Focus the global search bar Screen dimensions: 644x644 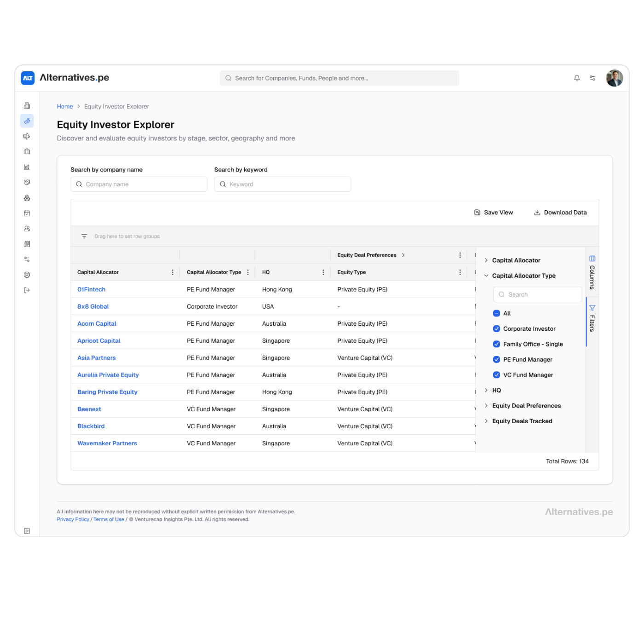coord(339,78)
